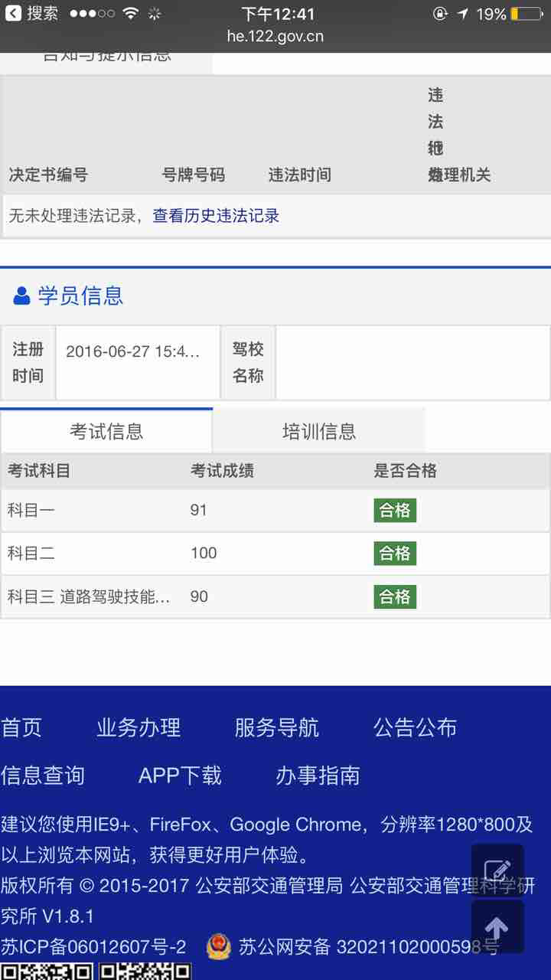Switch to the 培训信息 tab

pos(319,431)
